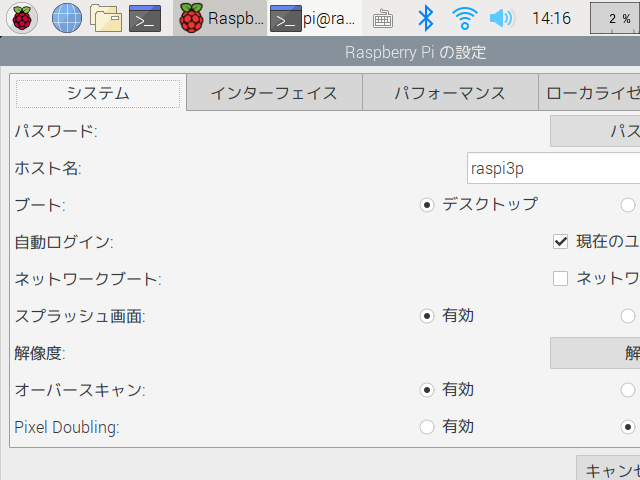
Task: Enable スプラッシュ画面 with 有効 radio
Action: pyautogui.click(x=428, y=316)
